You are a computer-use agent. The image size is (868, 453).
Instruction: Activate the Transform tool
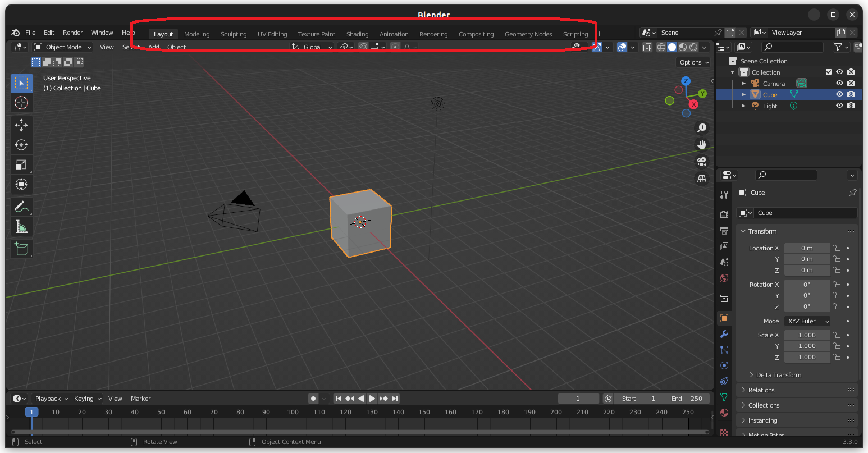(21, 184)
